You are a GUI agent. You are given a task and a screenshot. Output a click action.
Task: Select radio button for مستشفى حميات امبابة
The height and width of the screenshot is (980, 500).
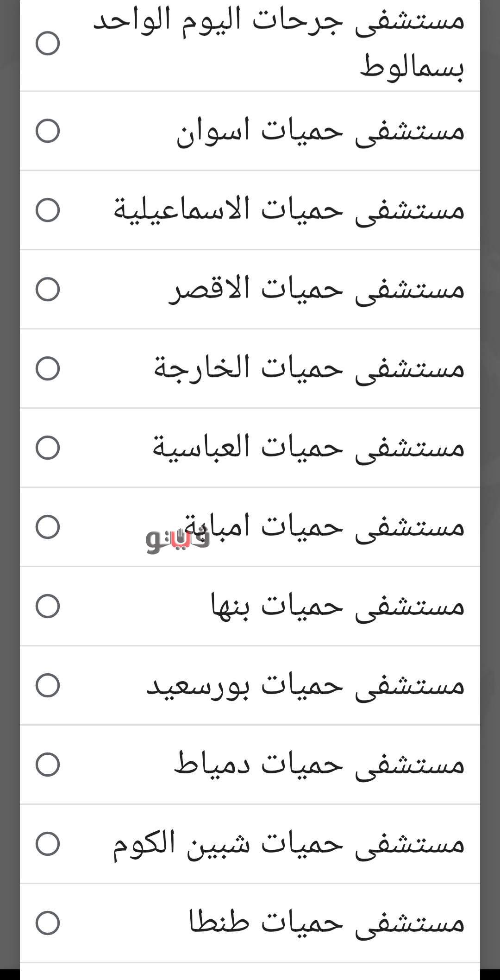pyautogui.click(x=48, y=527)
